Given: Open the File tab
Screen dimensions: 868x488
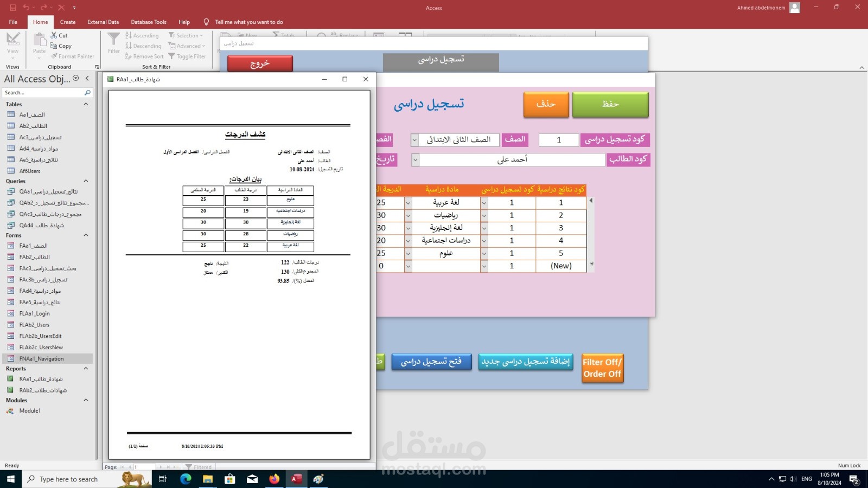Looking at the screenshot, I should pyautogui.click(x=13, y=22).
